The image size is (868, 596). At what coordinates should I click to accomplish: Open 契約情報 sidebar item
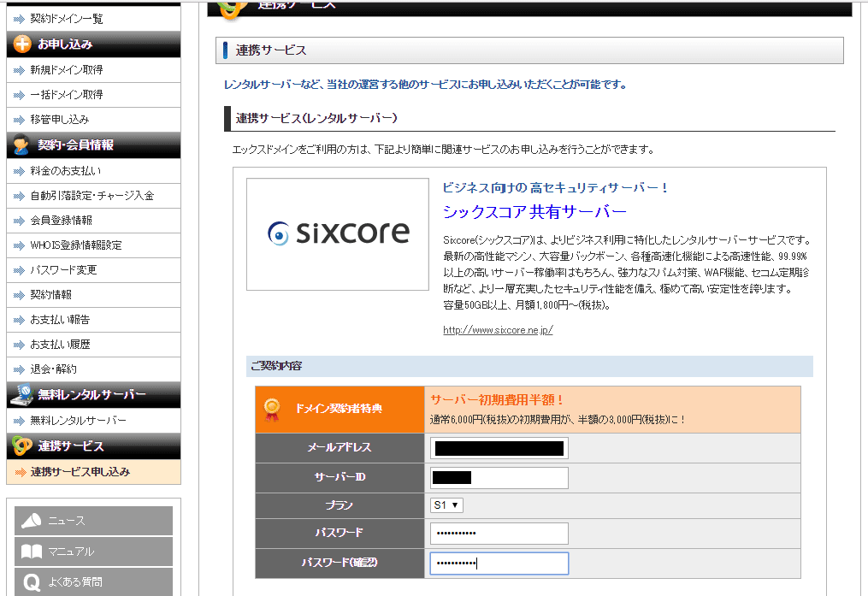point(93,295)
